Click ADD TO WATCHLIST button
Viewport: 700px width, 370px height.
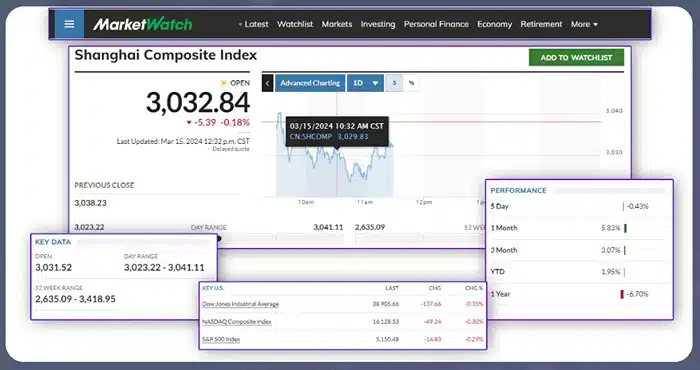tap(576, 58)
